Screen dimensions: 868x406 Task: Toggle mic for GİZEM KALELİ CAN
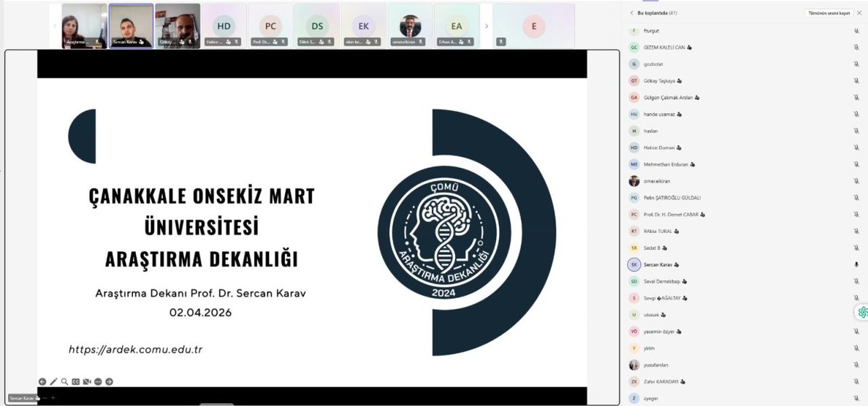coord(856,48)
